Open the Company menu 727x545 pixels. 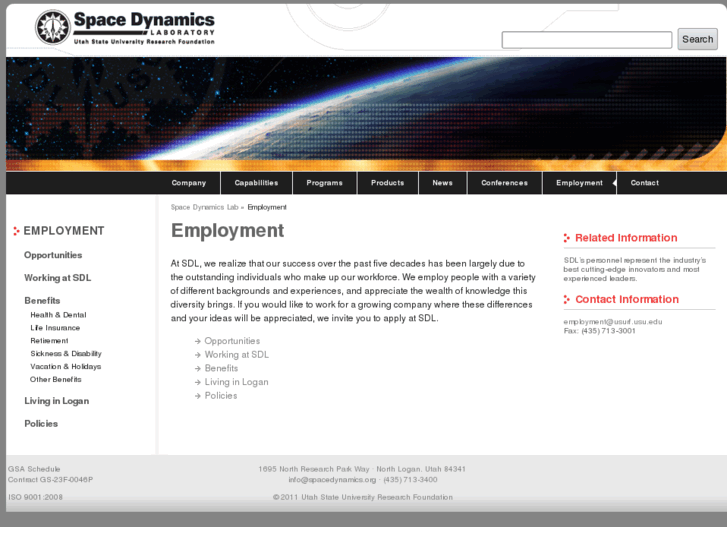(x=189, y=183)
